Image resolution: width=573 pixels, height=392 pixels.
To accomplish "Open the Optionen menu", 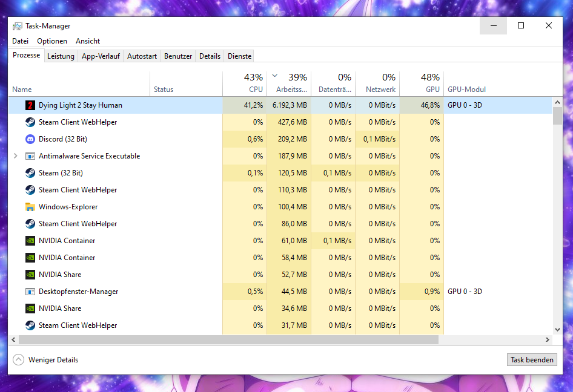I will (52, 41).
